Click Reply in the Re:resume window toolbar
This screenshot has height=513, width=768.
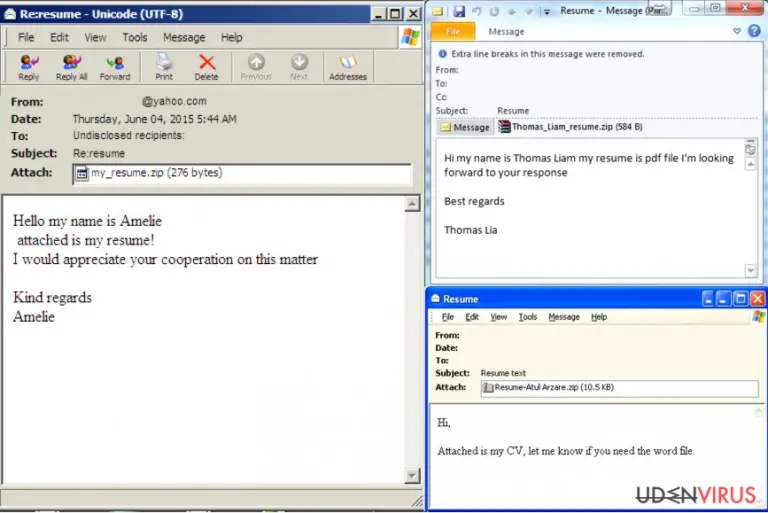28,68
